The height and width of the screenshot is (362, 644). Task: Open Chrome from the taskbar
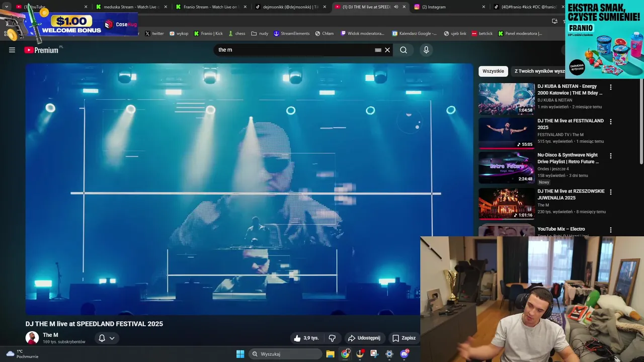[345, 354]
